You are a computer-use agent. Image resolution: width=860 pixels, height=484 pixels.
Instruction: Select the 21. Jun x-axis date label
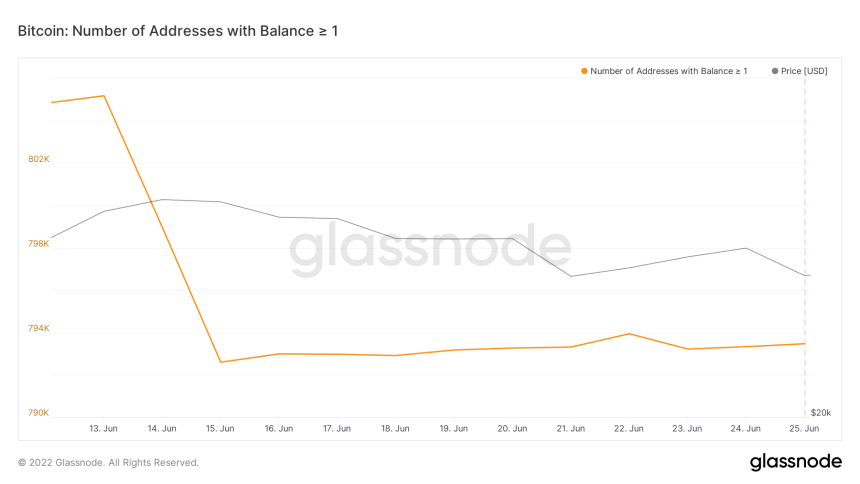click(x=570, y=428)
